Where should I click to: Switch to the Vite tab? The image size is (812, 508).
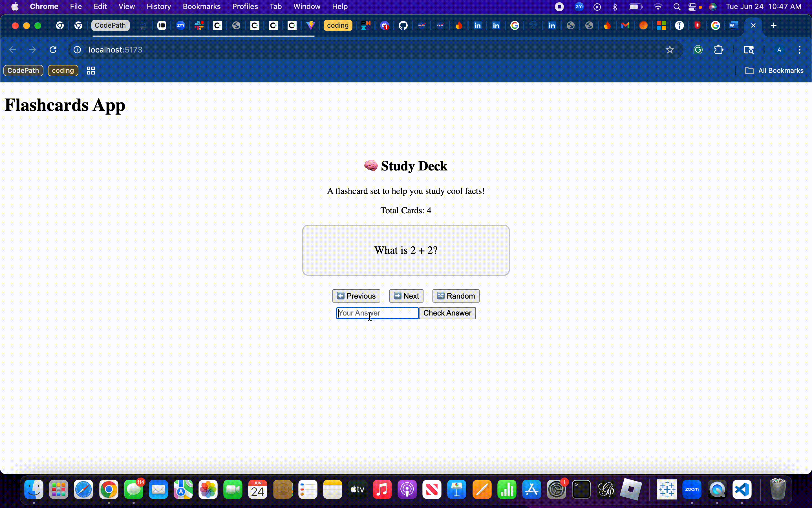click(x=311, y=25)
